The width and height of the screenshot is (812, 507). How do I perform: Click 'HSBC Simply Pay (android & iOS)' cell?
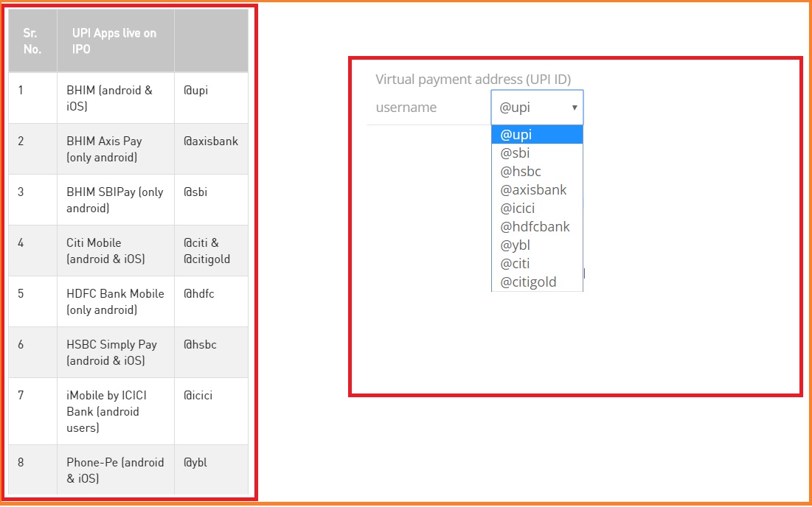point(116,352)
